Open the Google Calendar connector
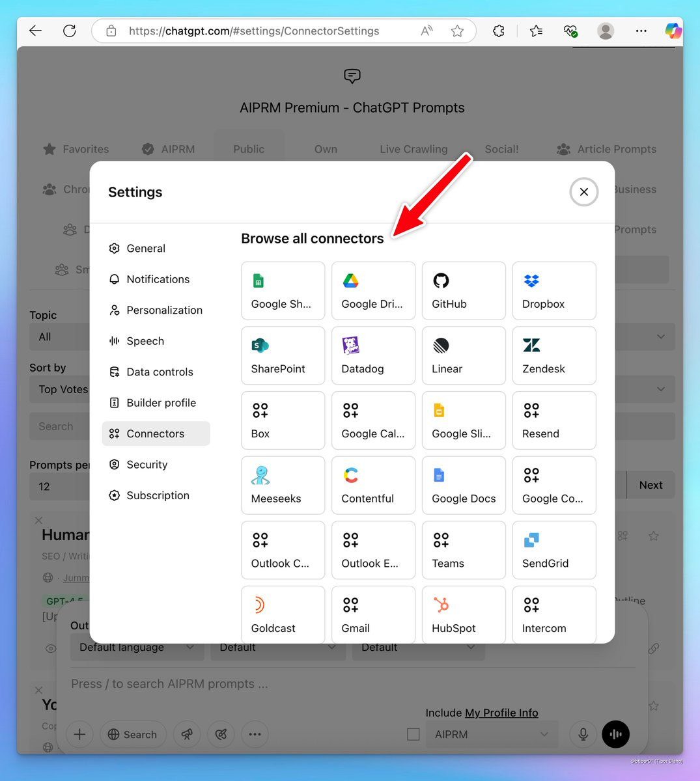 click(373, 420)
